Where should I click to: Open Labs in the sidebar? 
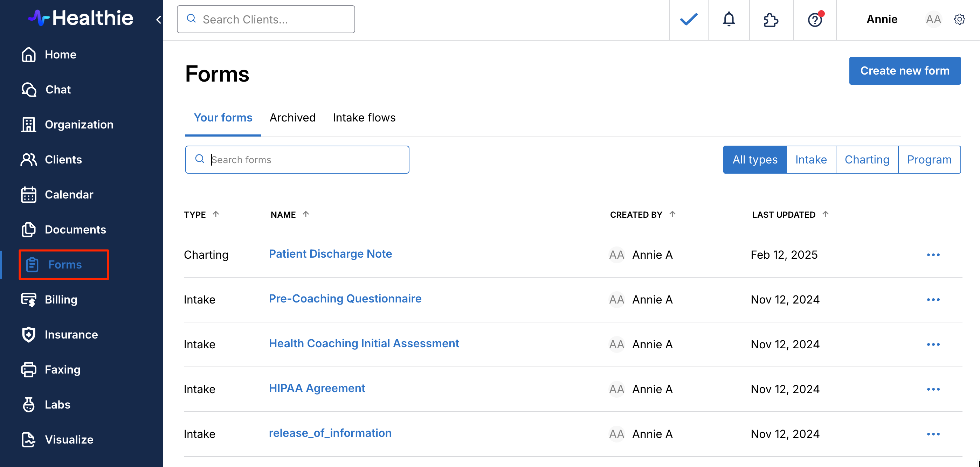[57, 404]
